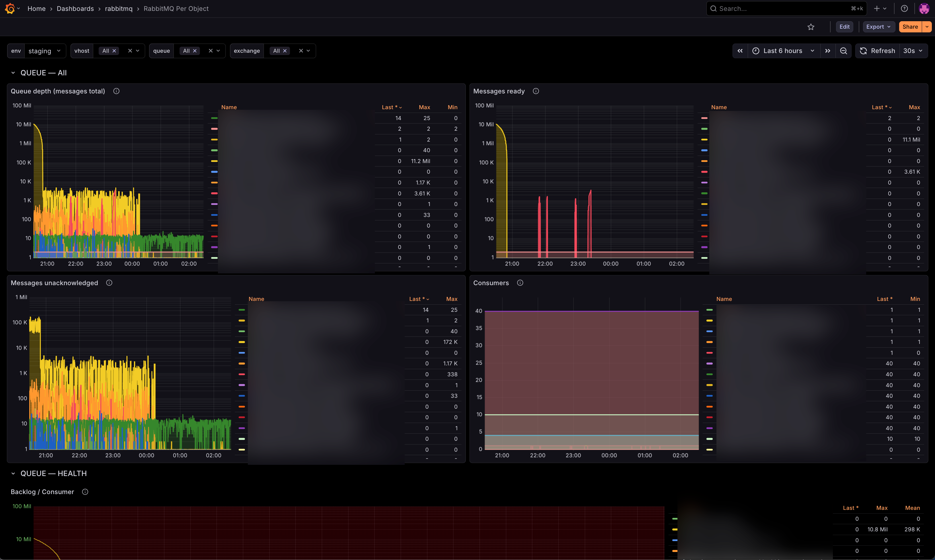
Task: Shift time range forwards with double-right arrows
Action: coord(827,51)
